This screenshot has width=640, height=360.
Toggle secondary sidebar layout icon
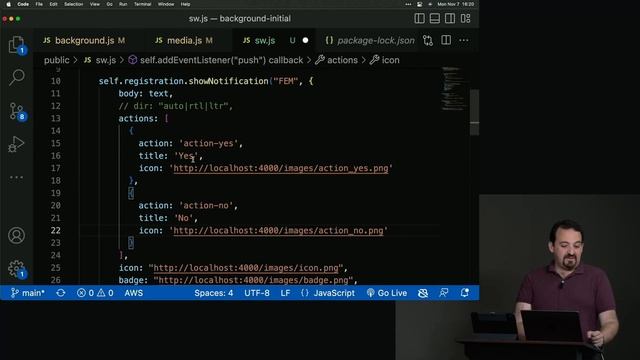click(x=450, y=18)
